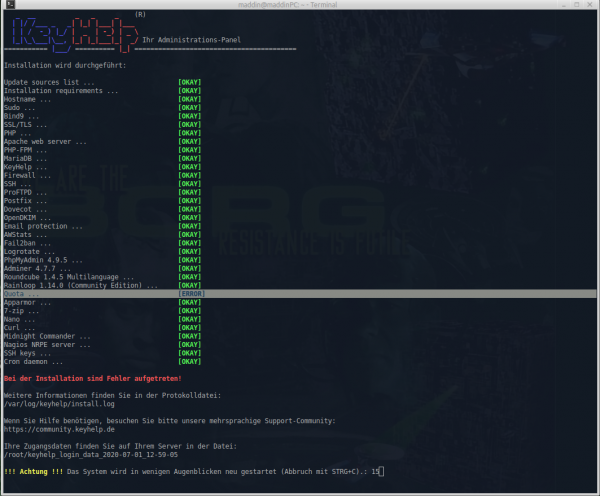Click the terminal icon in the title bar
600x496 pixels.
[x=10, y=5]
